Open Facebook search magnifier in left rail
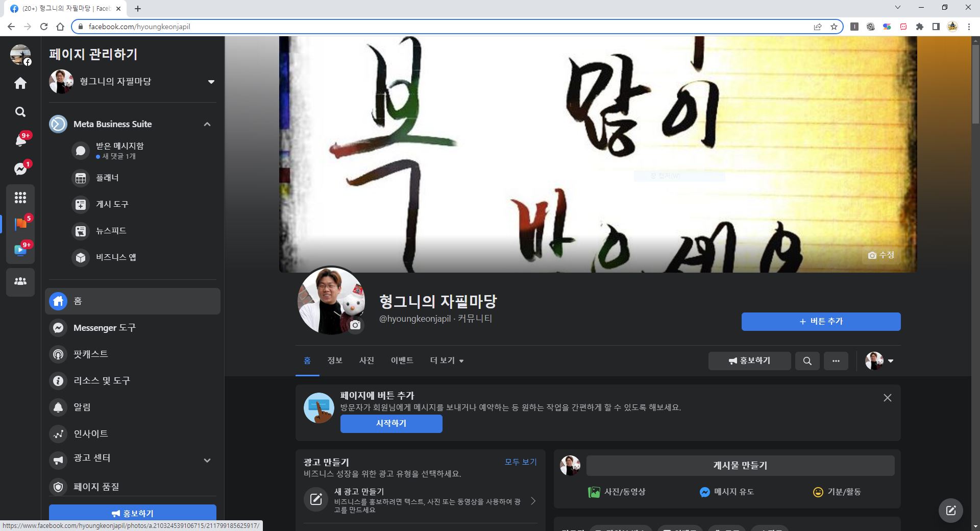 (20, 112)
